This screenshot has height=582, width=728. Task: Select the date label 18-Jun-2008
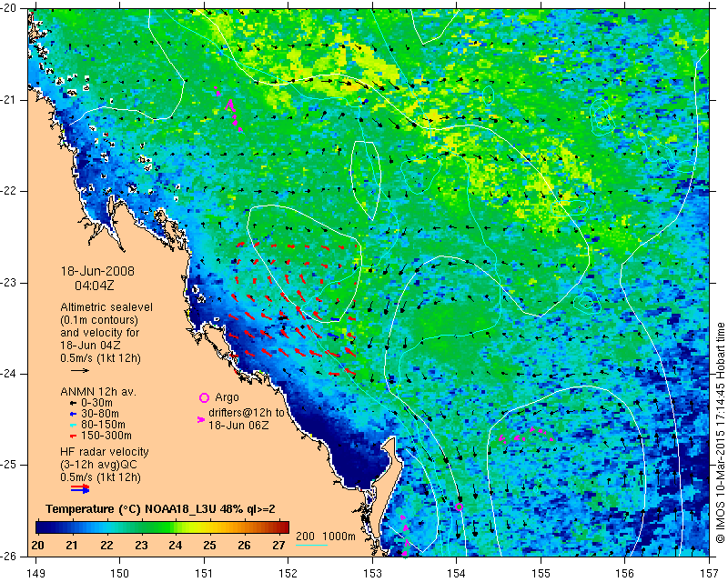point(97,271)
